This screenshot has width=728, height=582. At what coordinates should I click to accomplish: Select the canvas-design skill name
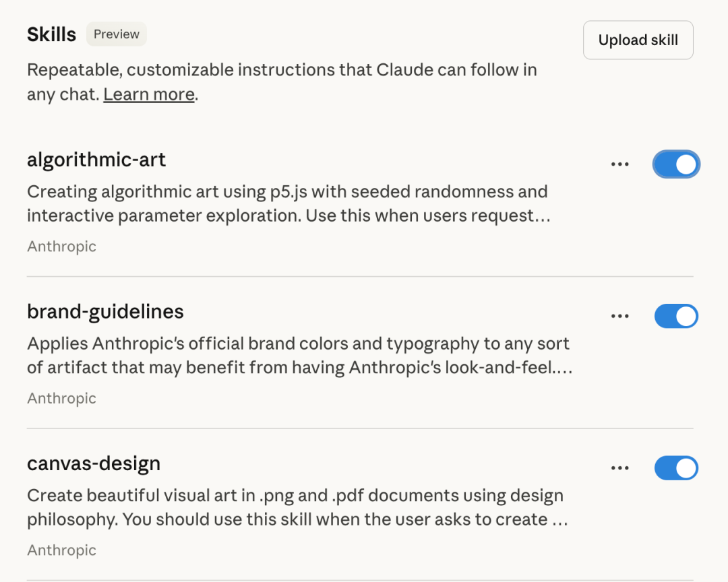pos(93,463)
